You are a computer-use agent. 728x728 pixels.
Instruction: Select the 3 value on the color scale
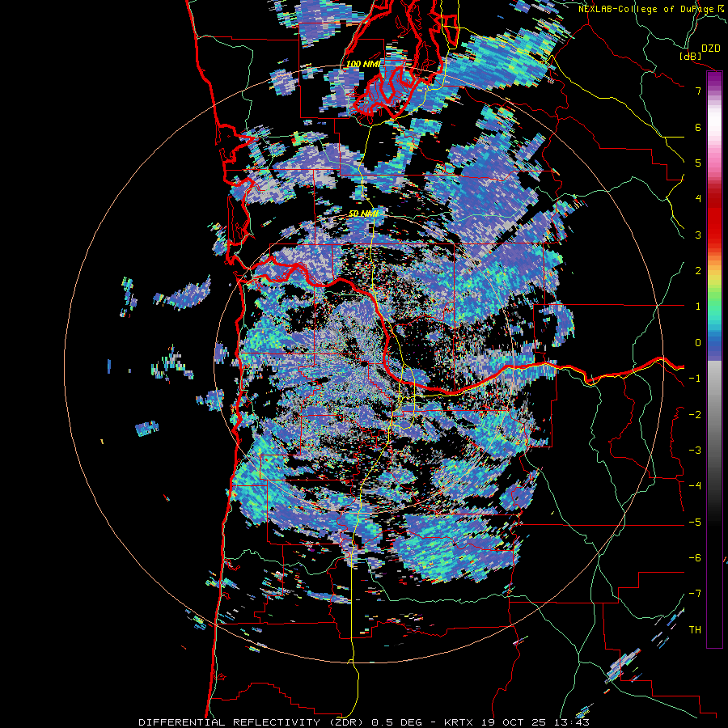(x=698, y=235)
